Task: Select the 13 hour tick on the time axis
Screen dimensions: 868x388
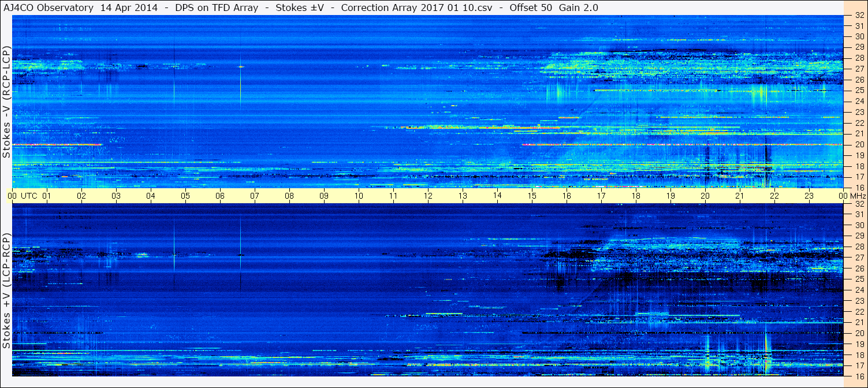Action: click(x=463, y=196)
